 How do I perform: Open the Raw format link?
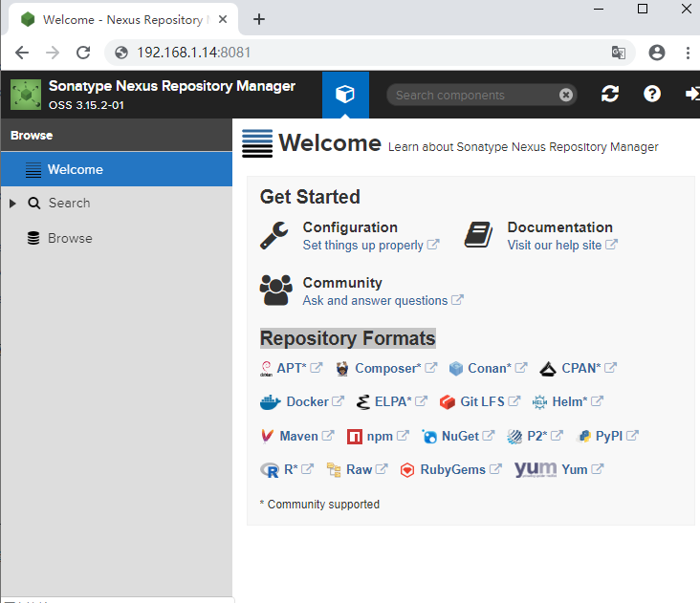pyautogui.click(x=359, y=469)
